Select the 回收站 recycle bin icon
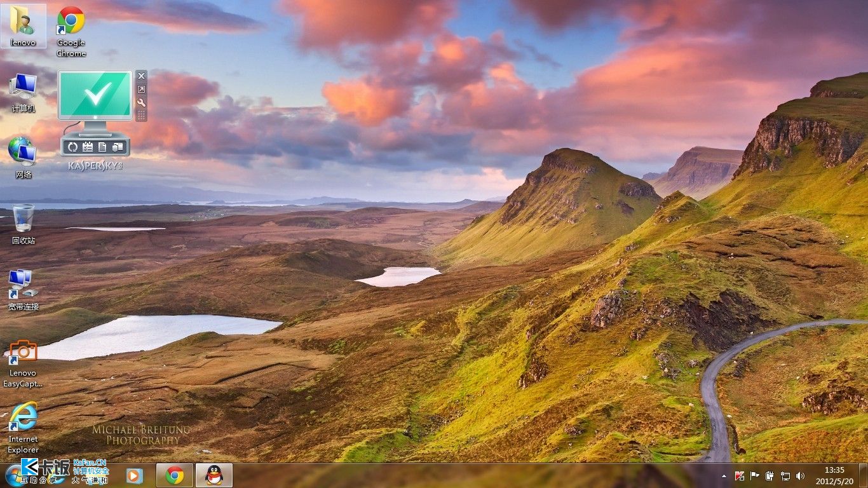 [24, 224]
